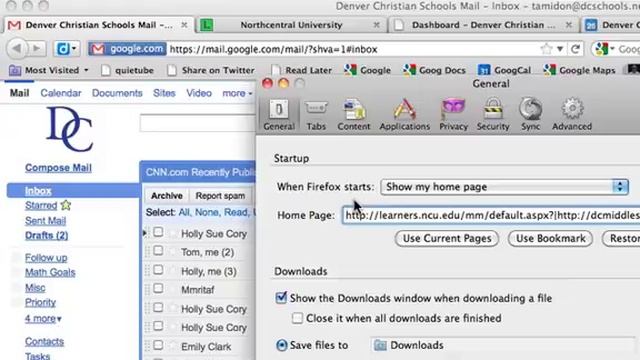Select Denver Christian Schools Mail tab
The image size is (640, 360).
[99, 25]
